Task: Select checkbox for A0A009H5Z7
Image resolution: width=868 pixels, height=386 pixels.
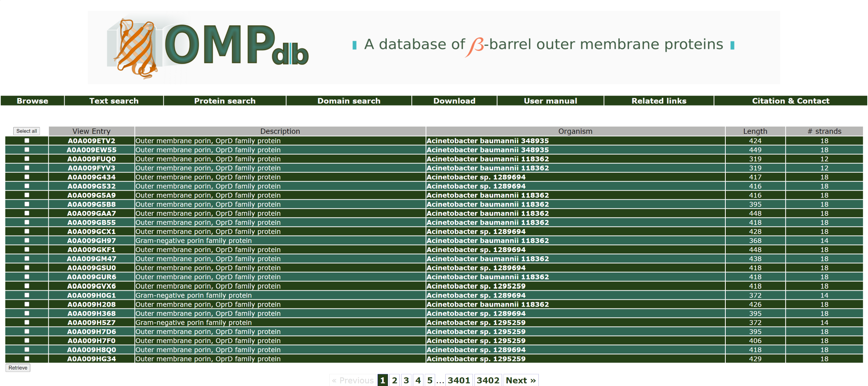Action: [27, 322]
